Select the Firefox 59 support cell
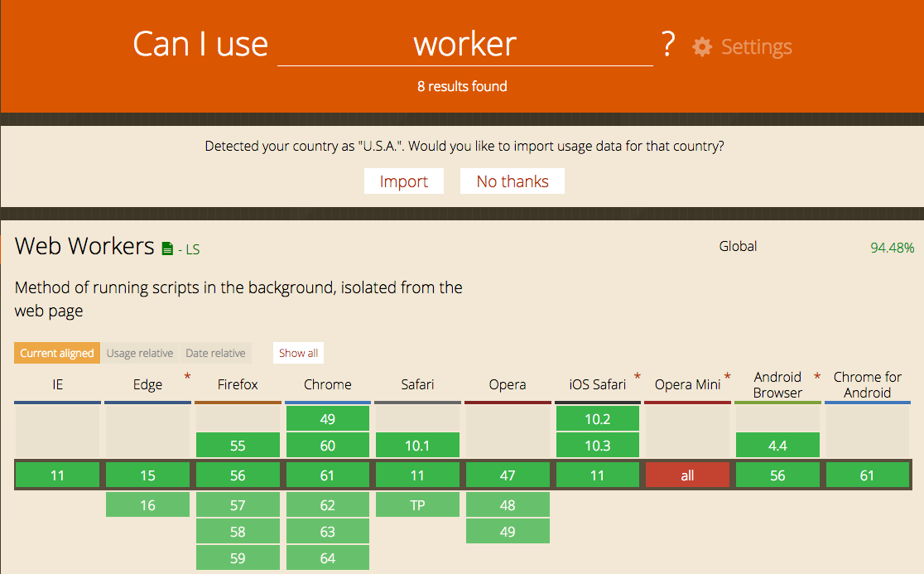 (238, 558)
